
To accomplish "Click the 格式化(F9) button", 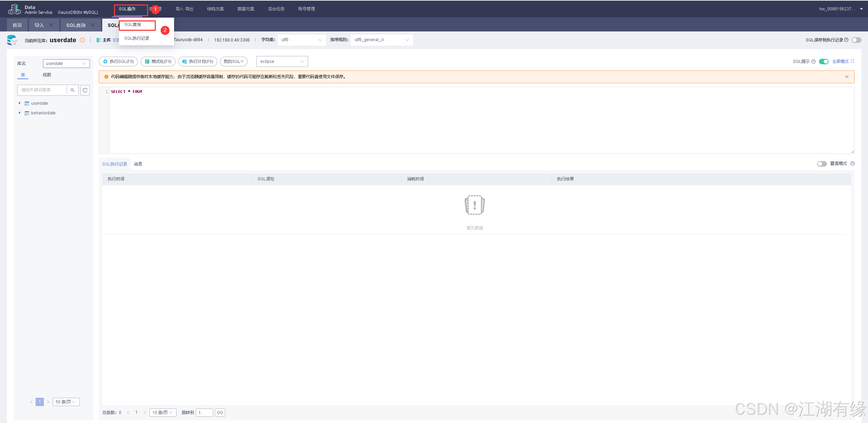I will point(158,62).
